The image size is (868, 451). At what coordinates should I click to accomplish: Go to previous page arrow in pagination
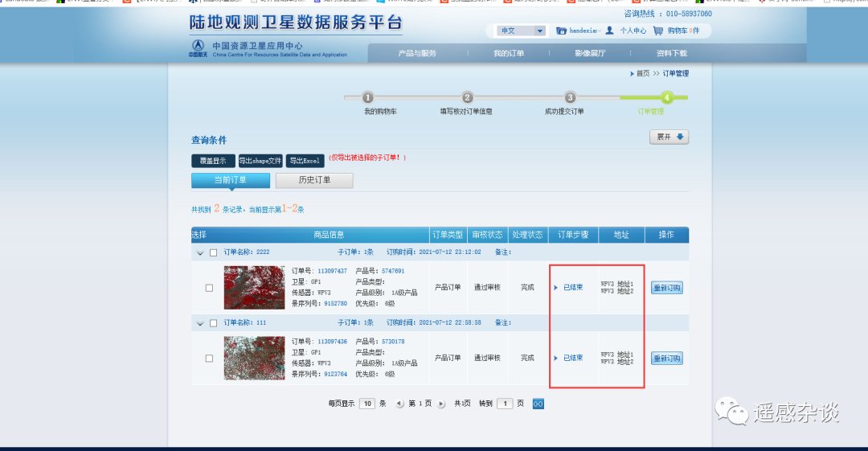click(x=399, y=404)
